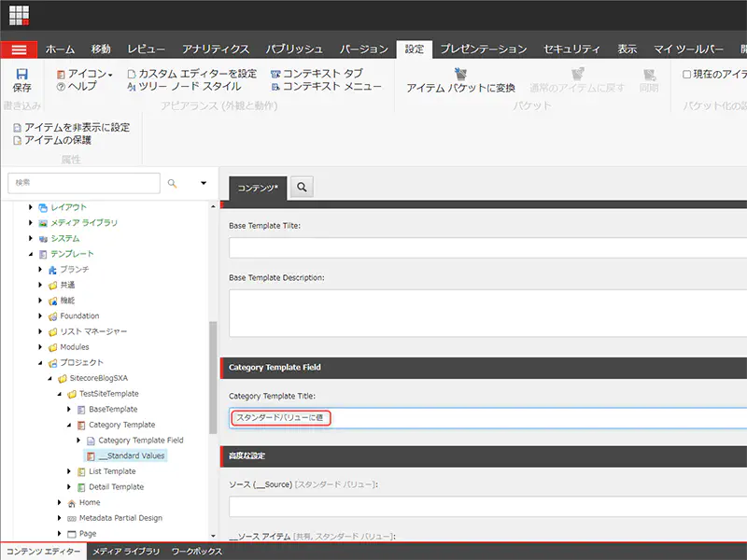Screen dimensions: 747x560
Task: Expand the レイアウト node arrow
Action: 31,207
